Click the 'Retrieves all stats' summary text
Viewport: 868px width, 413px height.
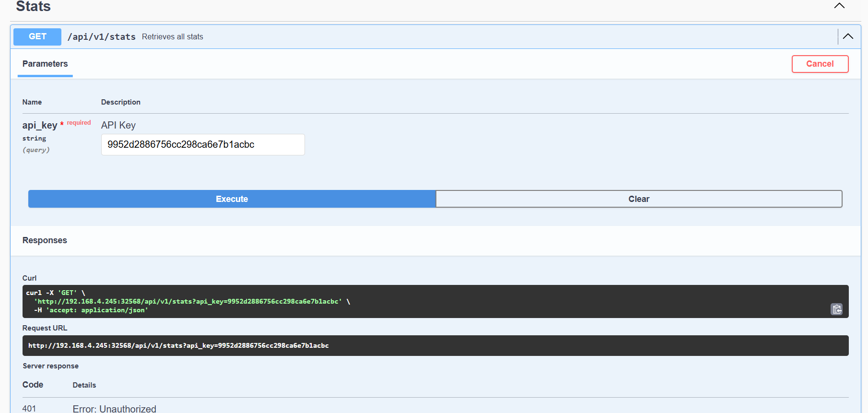tap(173, 37)
